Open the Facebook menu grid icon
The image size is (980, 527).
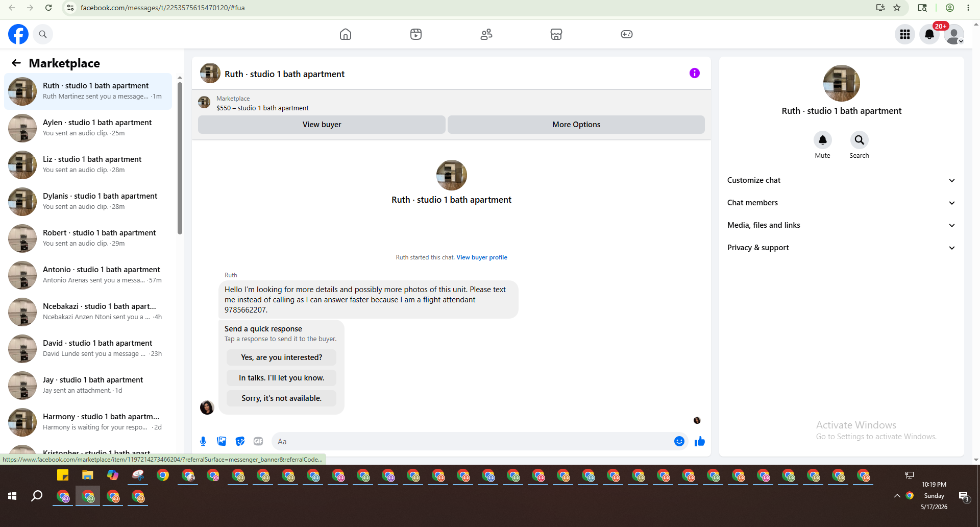coord(905,34)
